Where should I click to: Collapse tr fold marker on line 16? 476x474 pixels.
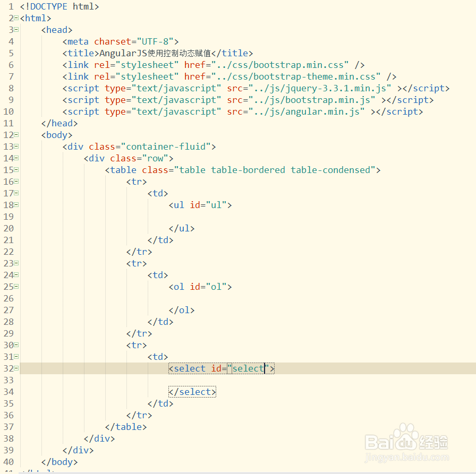point(16,182)
